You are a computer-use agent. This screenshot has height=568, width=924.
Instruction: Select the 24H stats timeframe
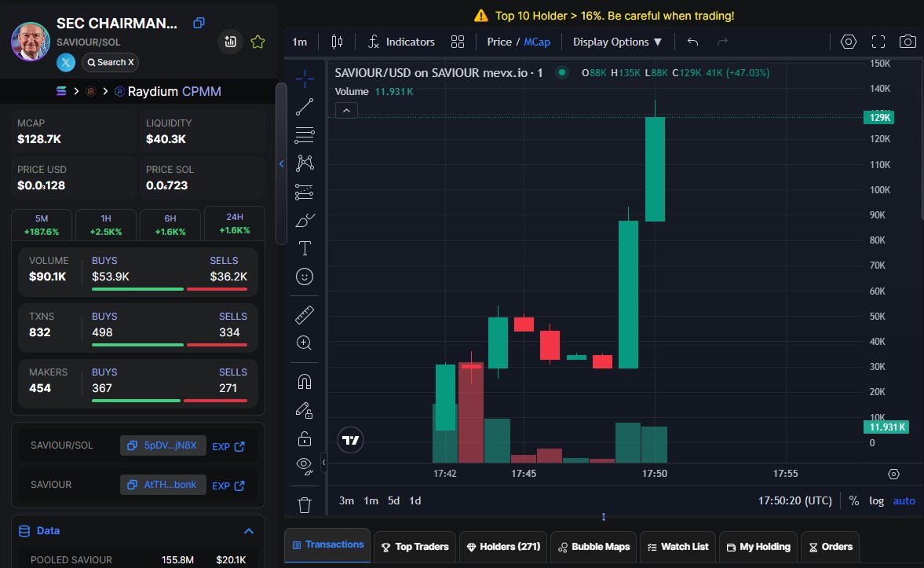(235, 224)
